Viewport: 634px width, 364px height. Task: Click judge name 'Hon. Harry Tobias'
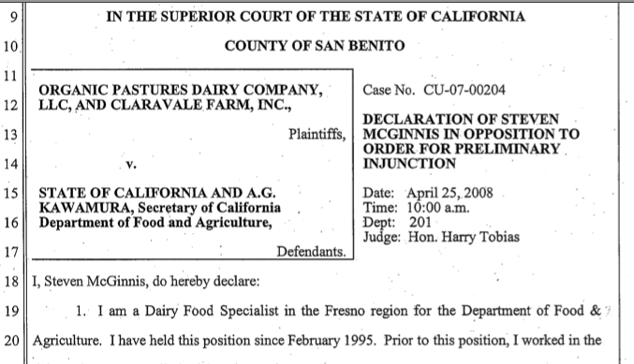464,237
